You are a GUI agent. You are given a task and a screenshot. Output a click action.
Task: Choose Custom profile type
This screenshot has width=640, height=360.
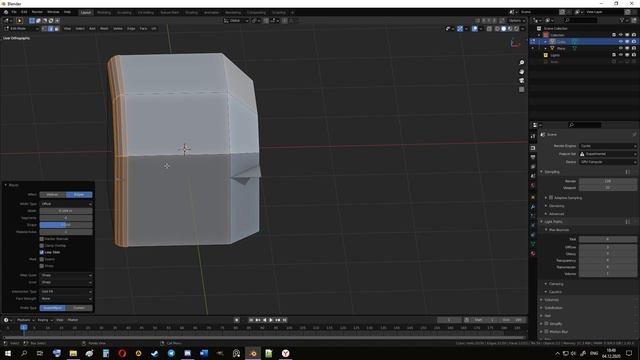tap(79, 308)
